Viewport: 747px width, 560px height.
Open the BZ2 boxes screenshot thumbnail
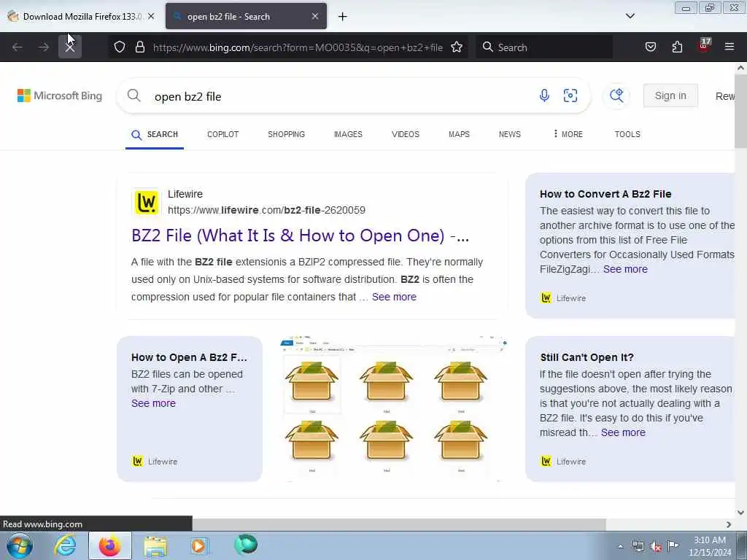click(x=394, y=408)
